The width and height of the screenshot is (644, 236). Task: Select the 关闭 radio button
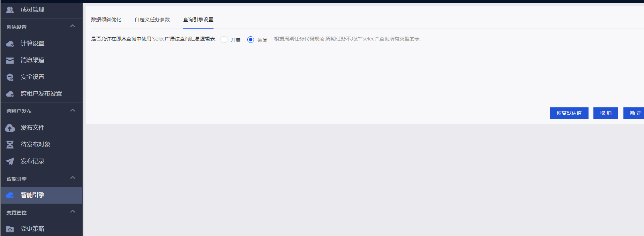coord(250,40)
